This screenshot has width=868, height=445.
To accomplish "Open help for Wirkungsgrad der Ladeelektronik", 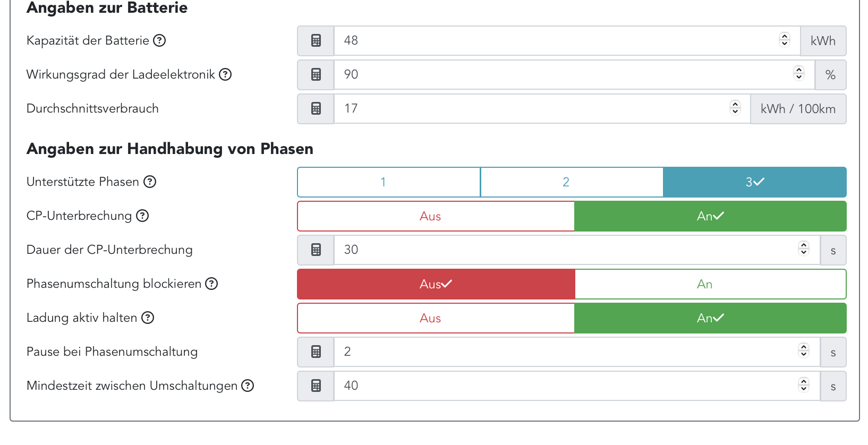I will [225, 74].
